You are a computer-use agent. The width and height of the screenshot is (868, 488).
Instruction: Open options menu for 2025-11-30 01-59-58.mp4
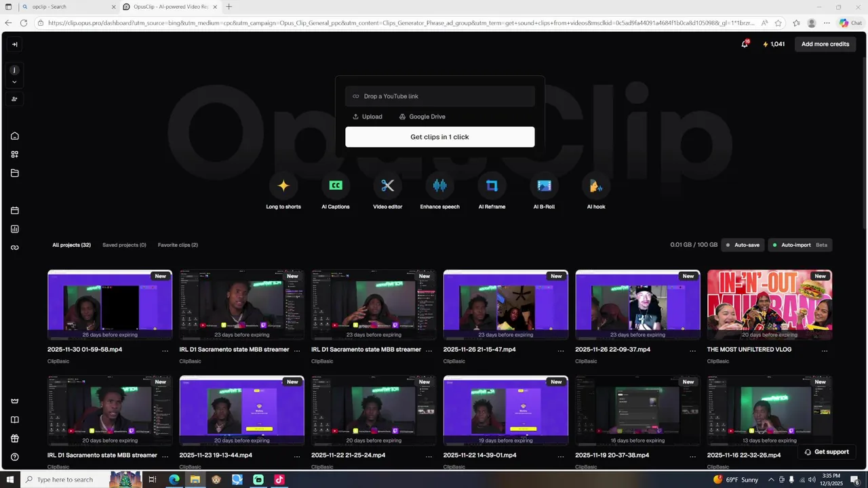165,350
